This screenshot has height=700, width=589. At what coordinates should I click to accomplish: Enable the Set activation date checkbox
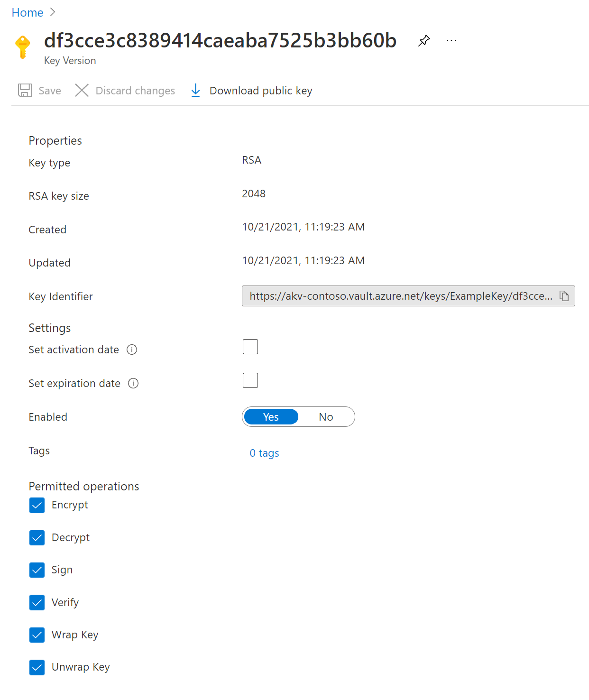pyautogui.click(x=250, y=347)
